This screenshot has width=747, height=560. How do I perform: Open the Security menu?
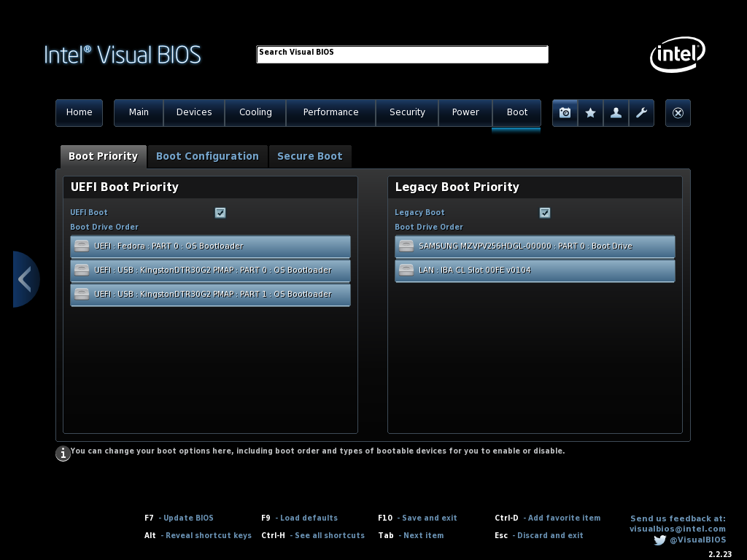(x=407, y=112)
